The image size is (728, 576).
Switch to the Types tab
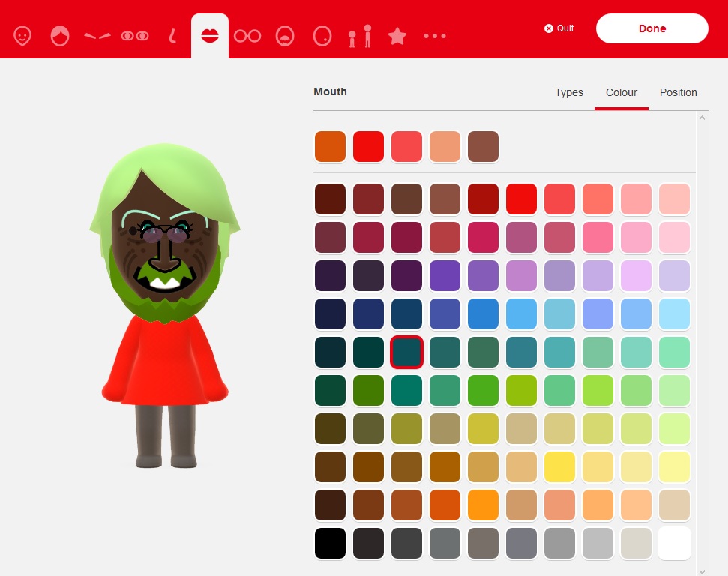coord(569,92)
